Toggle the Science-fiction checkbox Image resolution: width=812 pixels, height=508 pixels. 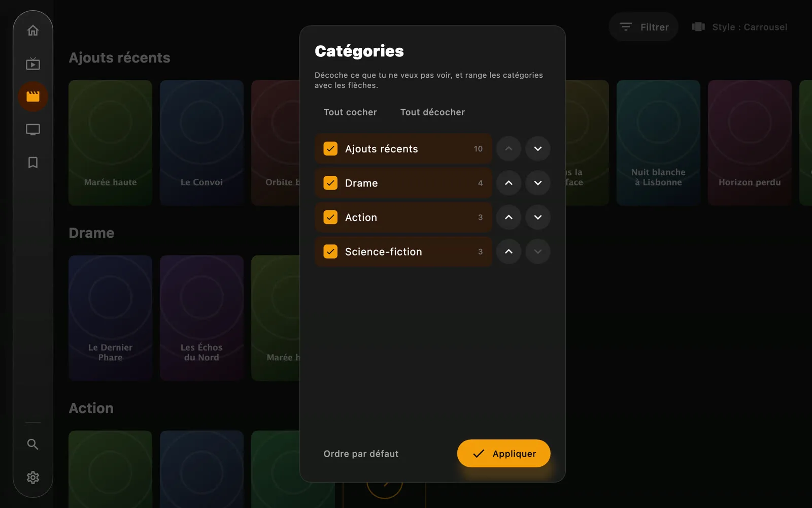pos(330,251)
